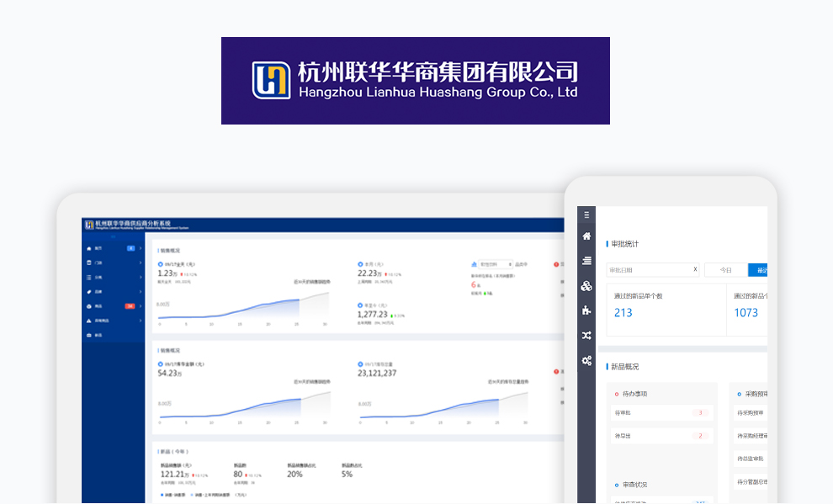Screen dimensions: 833x504
Task: Click the 1073 statistic value
Action: (745, 313)
